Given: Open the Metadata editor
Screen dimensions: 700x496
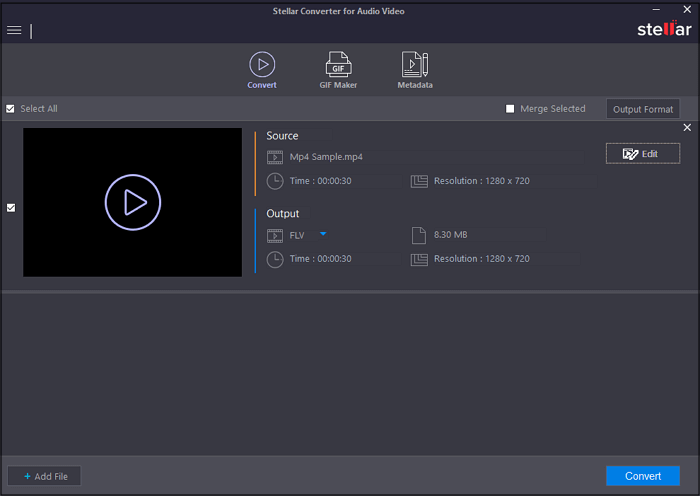Looking at the screenshot, I should click(x=415, y=66).
